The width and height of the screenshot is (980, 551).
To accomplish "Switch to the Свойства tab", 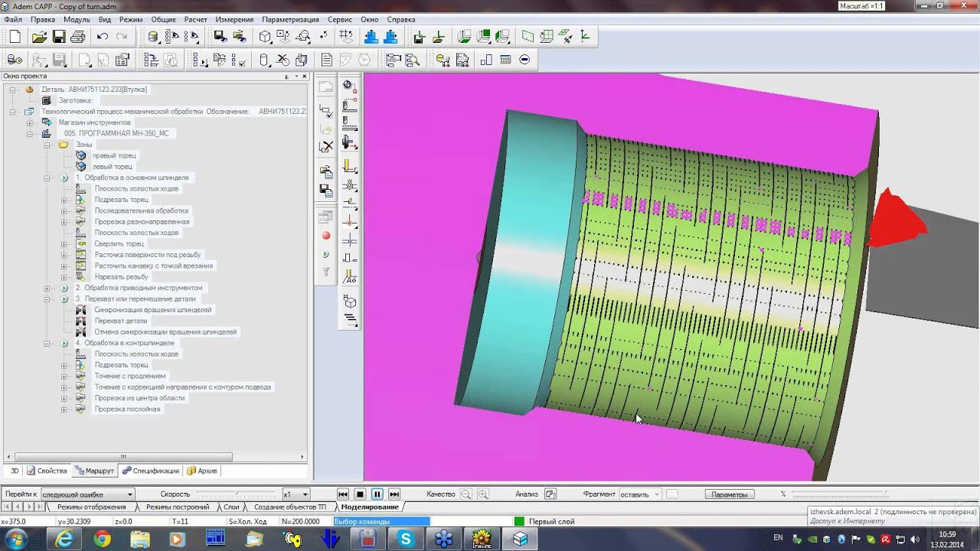I will (x=47, y=471).
